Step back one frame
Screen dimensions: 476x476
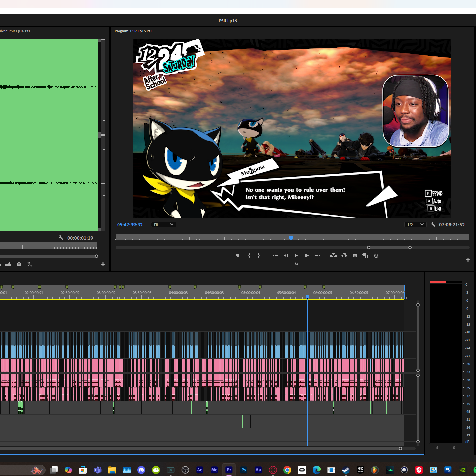tap(286, 256)
